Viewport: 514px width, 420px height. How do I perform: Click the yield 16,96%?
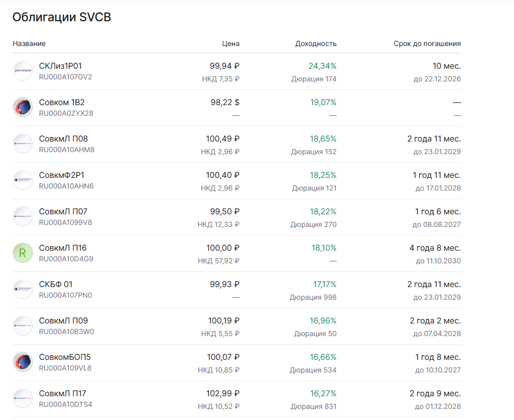tap(323, 320)
